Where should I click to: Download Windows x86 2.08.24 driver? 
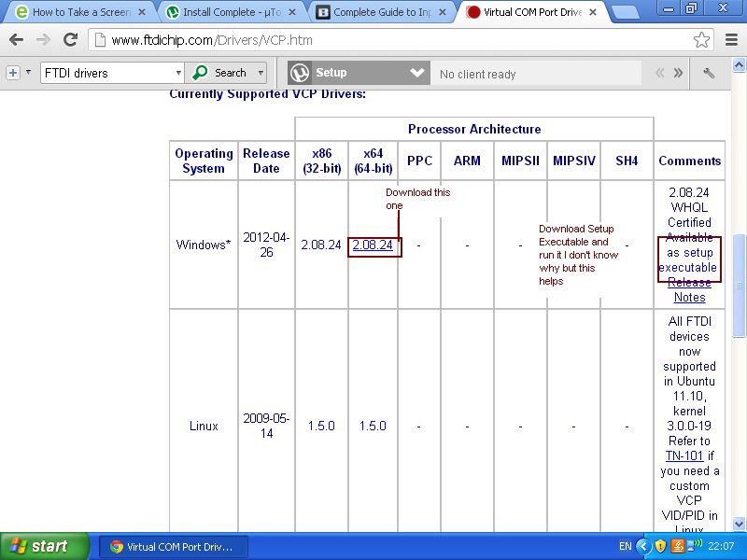(321, 245)
